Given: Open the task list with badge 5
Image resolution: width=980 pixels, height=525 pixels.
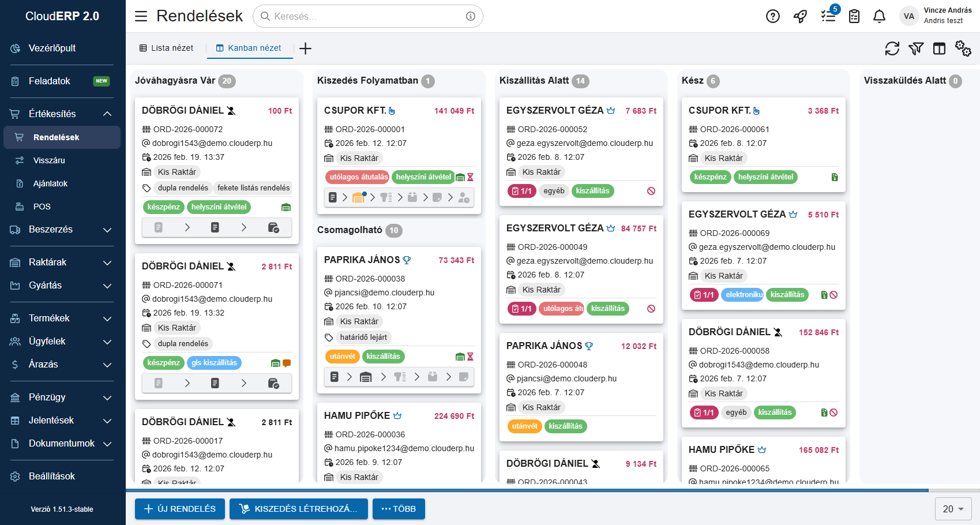Looking at the screenshot, I should click(828, 16).
